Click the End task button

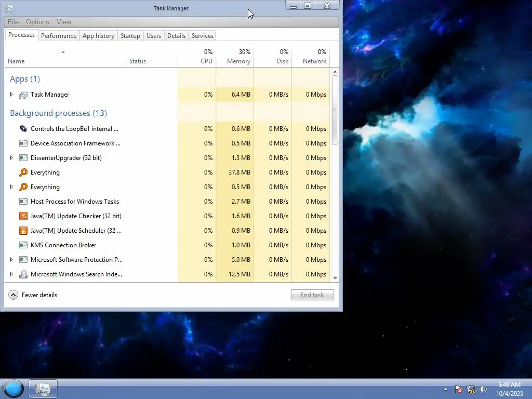(x=312, y=295)
